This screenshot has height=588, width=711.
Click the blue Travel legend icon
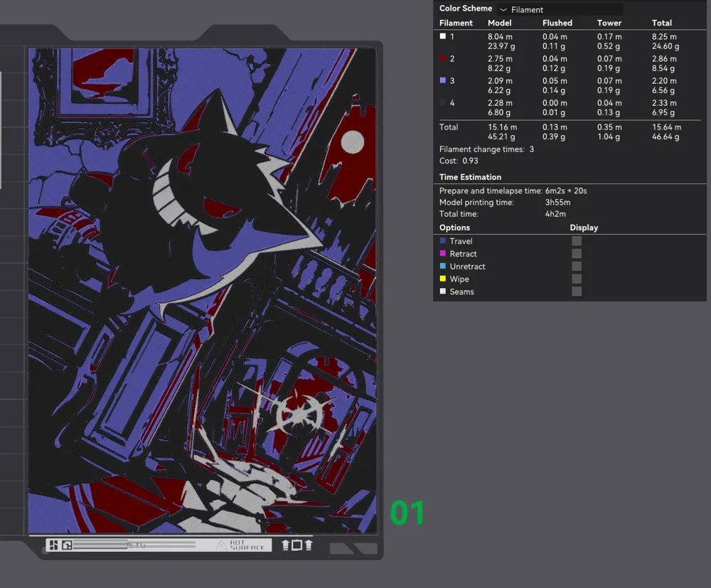click(443, 241)
